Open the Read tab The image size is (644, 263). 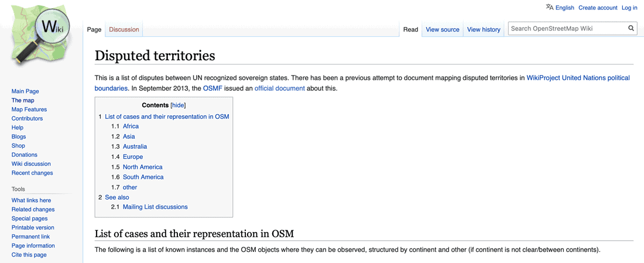(411, 30)
